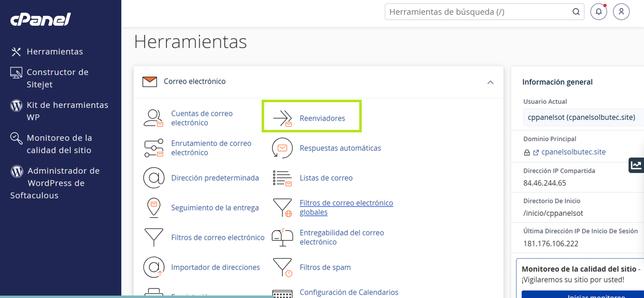Go to Kit de herramientas WP
Image resolution: width=644 pixels, height=298 pixels.
67,111
